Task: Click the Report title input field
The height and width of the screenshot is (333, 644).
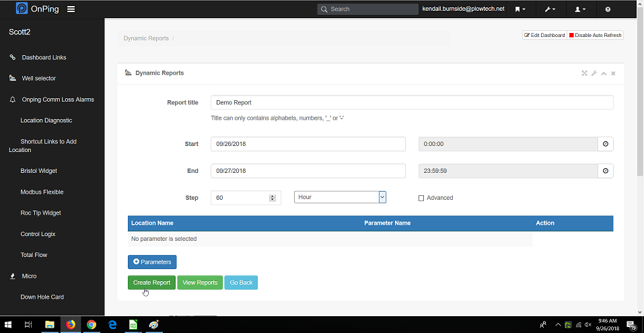Action: coord(411,102)
